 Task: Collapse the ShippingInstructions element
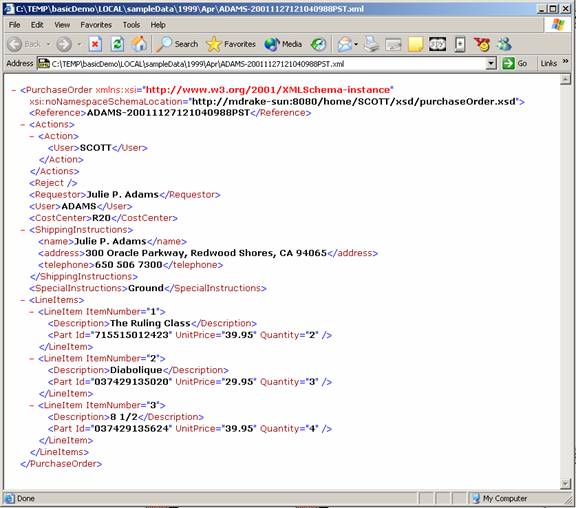point(23,230)
